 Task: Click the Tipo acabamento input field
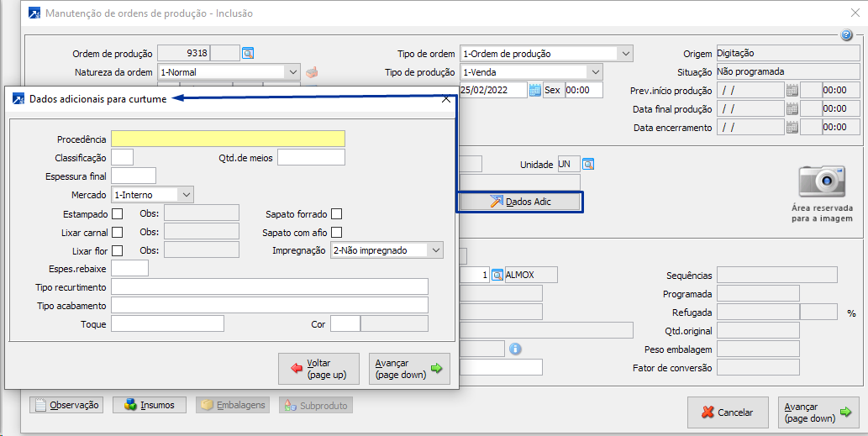[270, 306]
